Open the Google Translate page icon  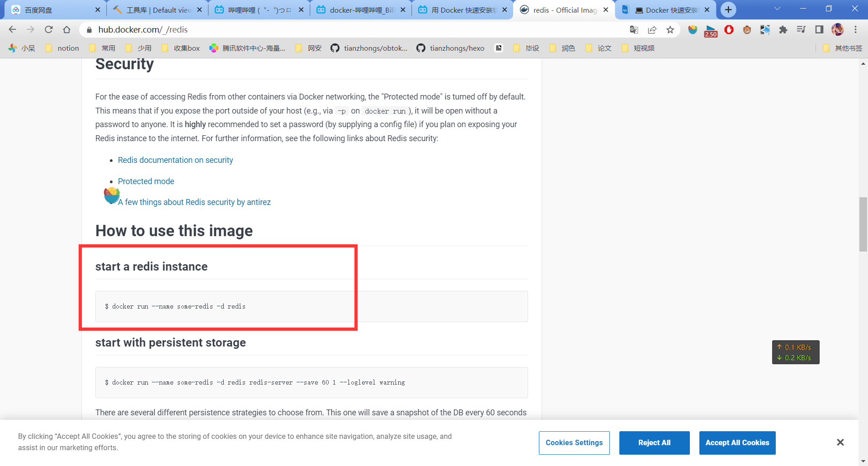634,30
